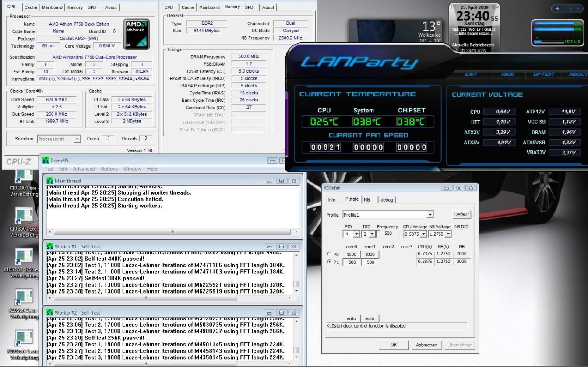
Task: Click the core1 P1 500 button in K10stat
Action: [x=370, y=262]
